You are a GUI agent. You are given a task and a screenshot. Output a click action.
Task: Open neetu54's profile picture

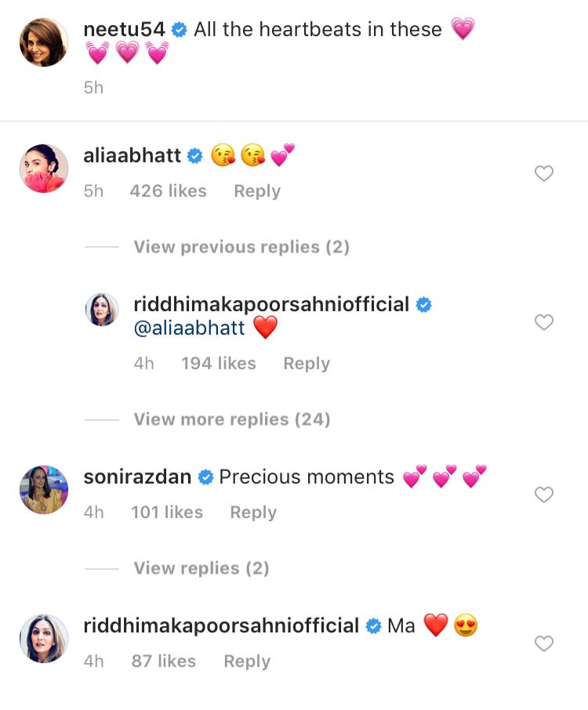coord(44,42)
